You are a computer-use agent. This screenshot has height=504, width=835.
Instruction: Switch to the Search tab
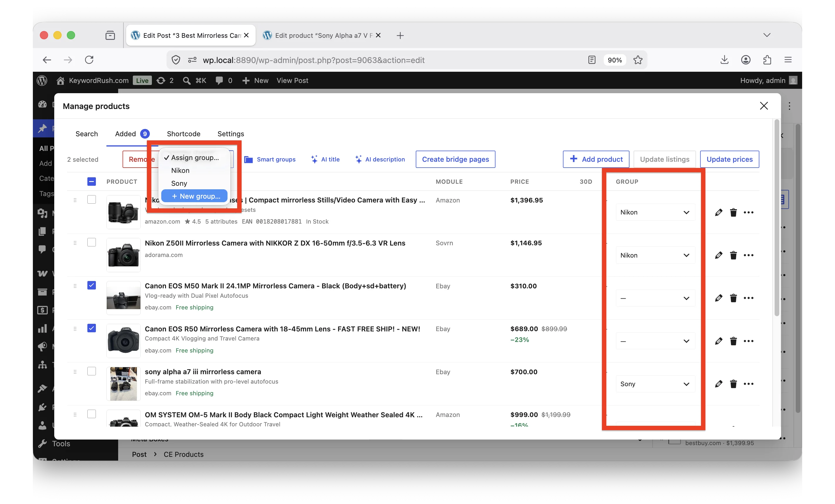[x=86, y=134]
